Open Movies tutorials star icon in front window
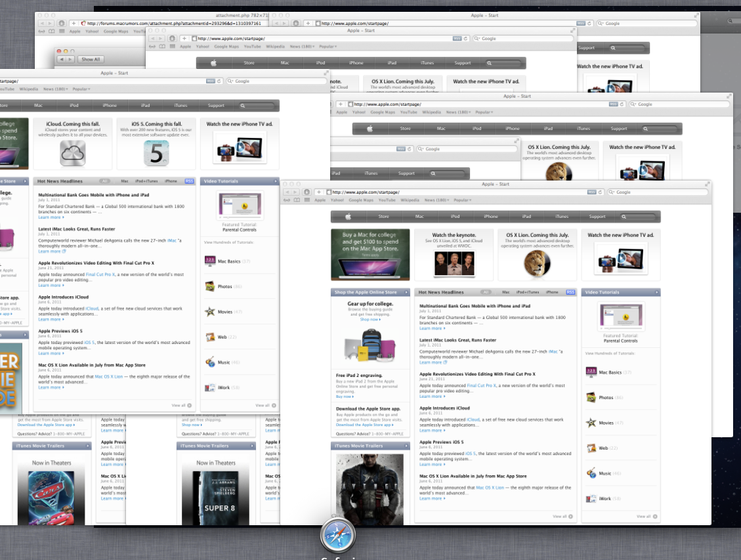 click(591, 423)
